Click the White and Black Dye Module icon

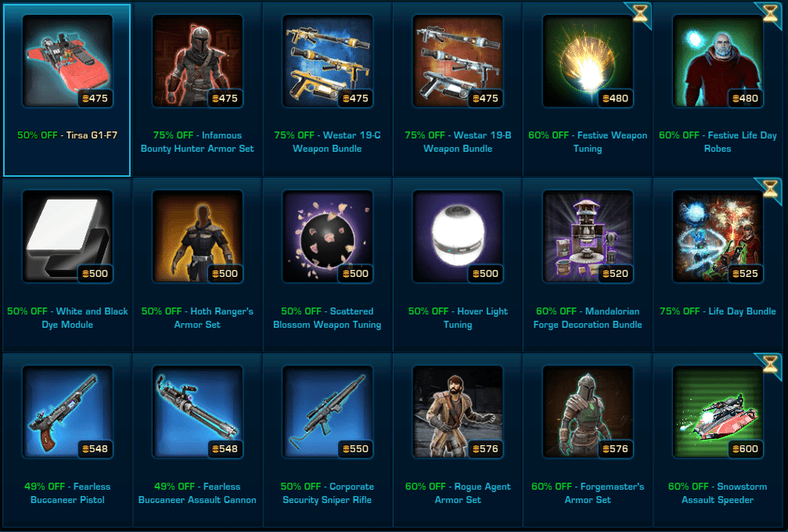tap(67, 236)
